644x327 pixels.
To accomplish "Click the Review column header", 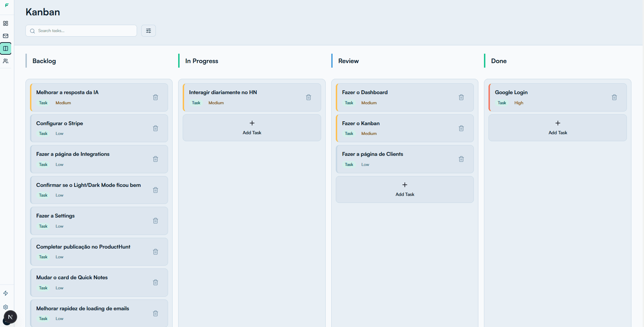I will tap(348, 61).
